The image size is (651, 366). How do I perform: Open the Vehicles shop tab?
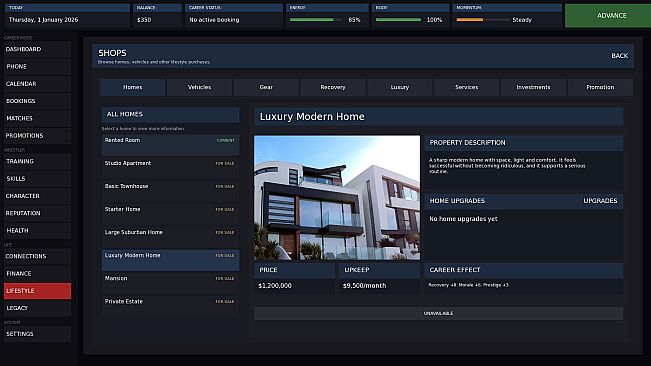tap(199, 87)
